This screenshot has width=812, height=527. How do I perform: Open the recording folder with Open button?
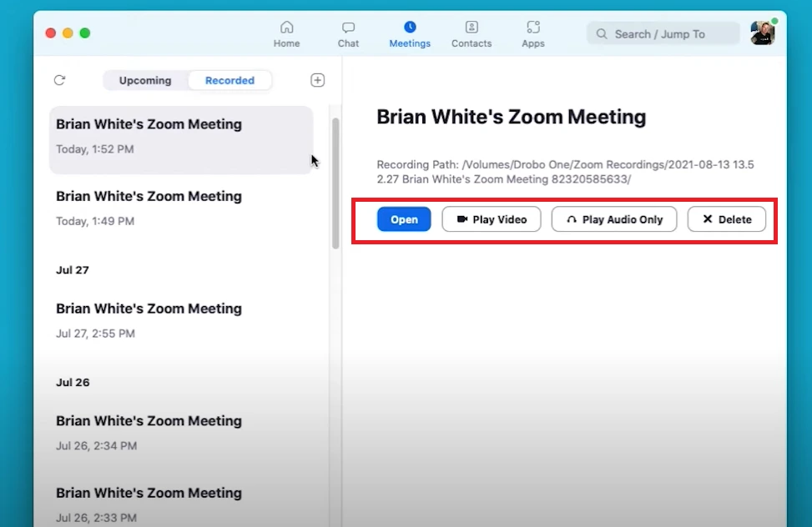click(404, 219)
